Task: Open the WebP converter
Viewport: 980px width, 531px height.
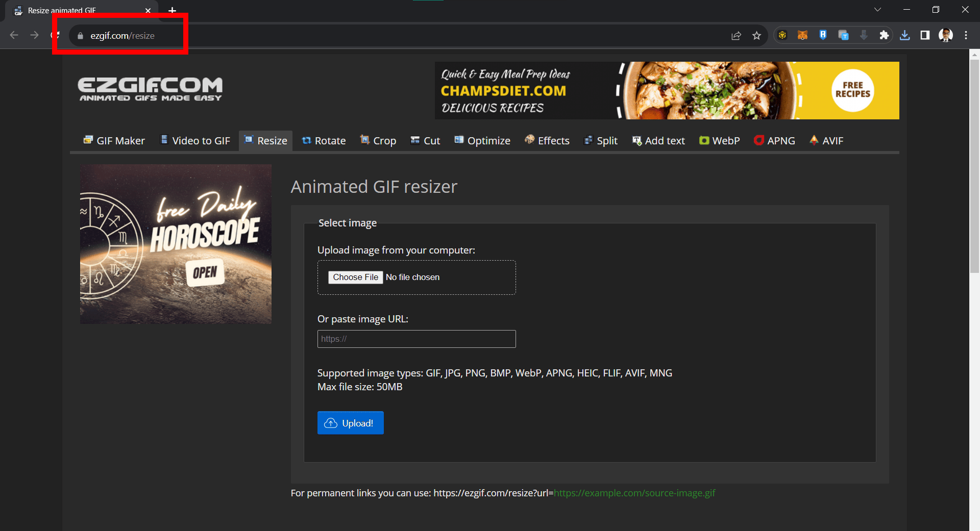Action: tap(719, 140)
